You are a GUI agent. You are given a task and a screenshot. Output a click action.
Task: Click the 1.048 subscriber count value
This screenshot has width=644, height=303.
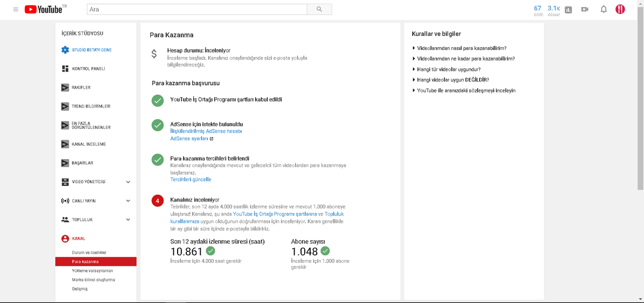pyautogui.click(x=304, y=251)
